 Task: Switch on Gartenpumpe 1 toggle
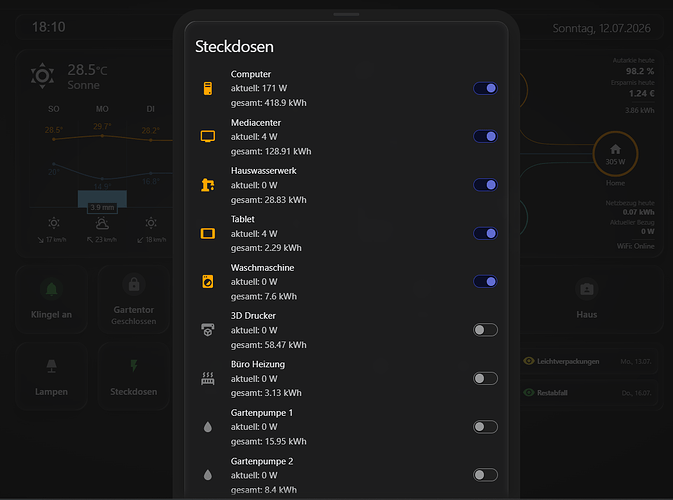[485, 427]
